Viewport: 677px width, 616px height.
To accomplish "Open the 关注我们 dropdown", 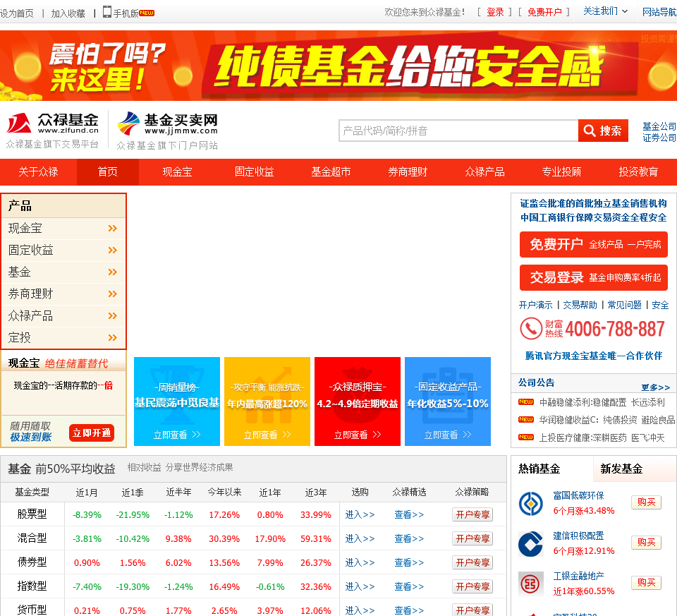I will [605, 11].
